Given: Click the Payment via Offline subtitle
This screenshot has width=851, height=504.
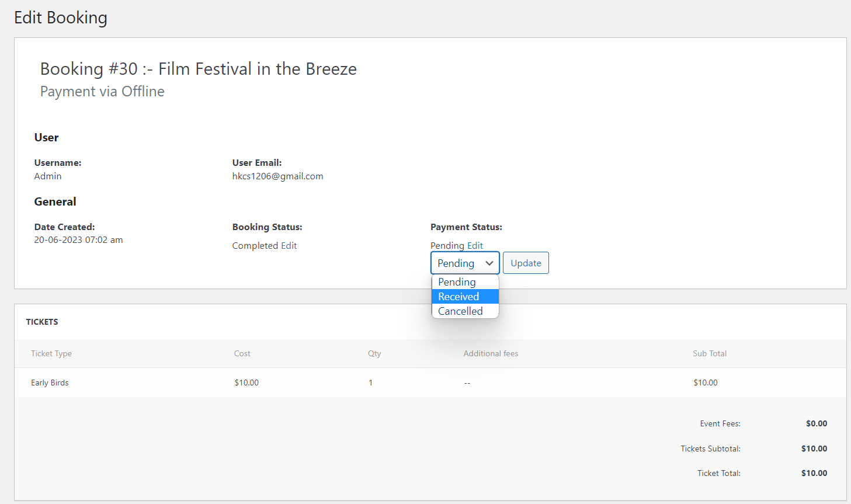Looking at the screenshot, I should pyautogui.click(x=102, y=92).
